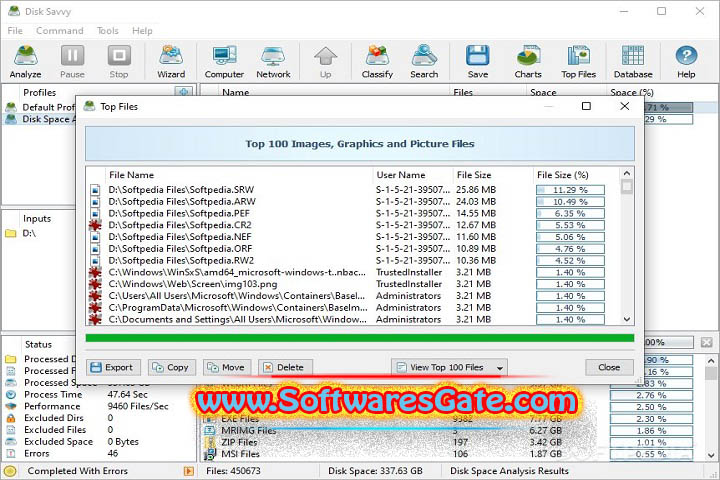Click the green progress bar
The width and height of the screenshot is (720, 480).
[360, 338]
